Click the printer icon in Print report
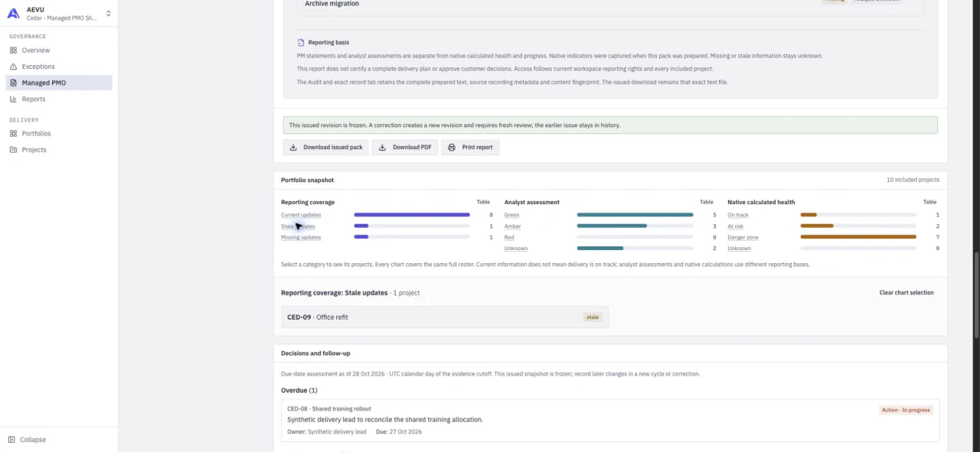 pos(452,148)
